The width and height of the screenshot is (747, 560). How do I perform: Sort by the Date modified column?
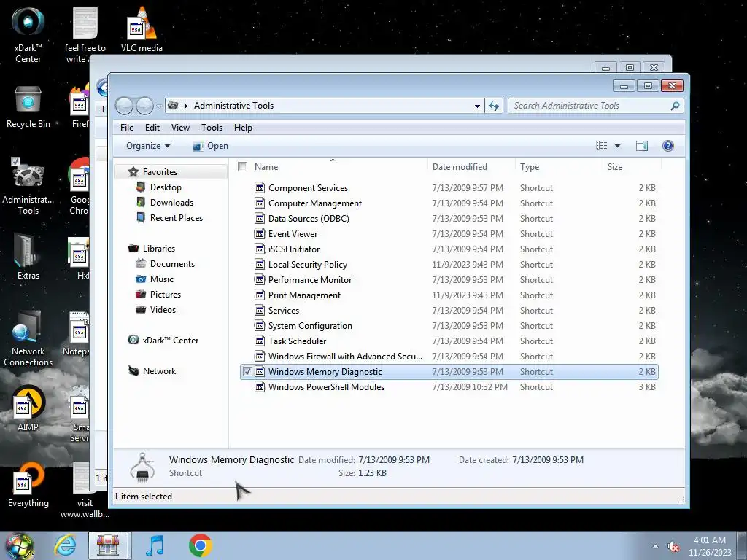(471, 167)
